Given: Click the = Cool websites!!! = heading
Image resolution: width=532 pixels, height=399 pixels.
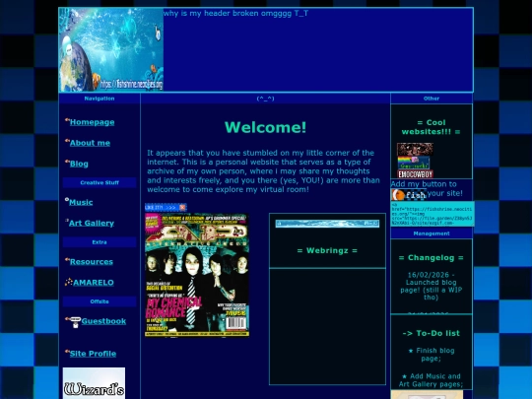Looking at the screenshot, I should pos(431,127).
